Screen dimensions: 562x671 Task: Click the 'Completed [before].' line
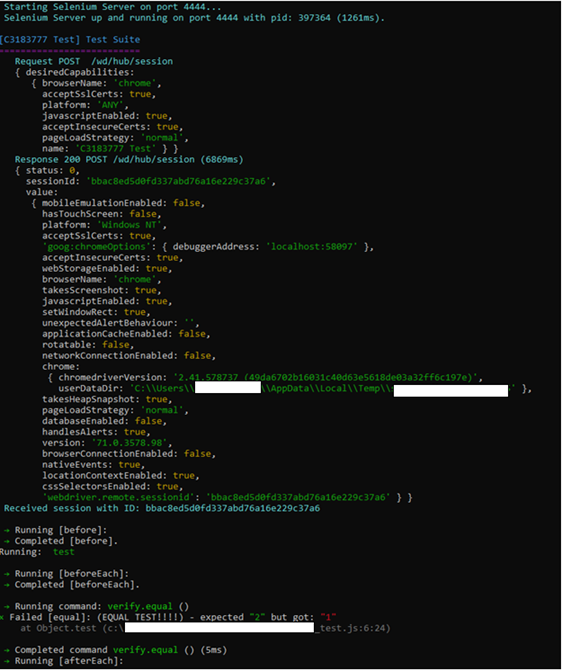coord(61,541)
